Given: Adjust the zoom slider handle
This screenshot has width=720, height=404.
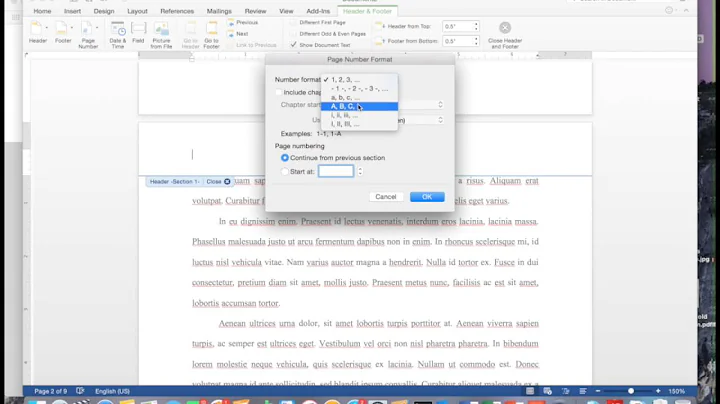Looking at the screenshot, I should coord(631,391).
